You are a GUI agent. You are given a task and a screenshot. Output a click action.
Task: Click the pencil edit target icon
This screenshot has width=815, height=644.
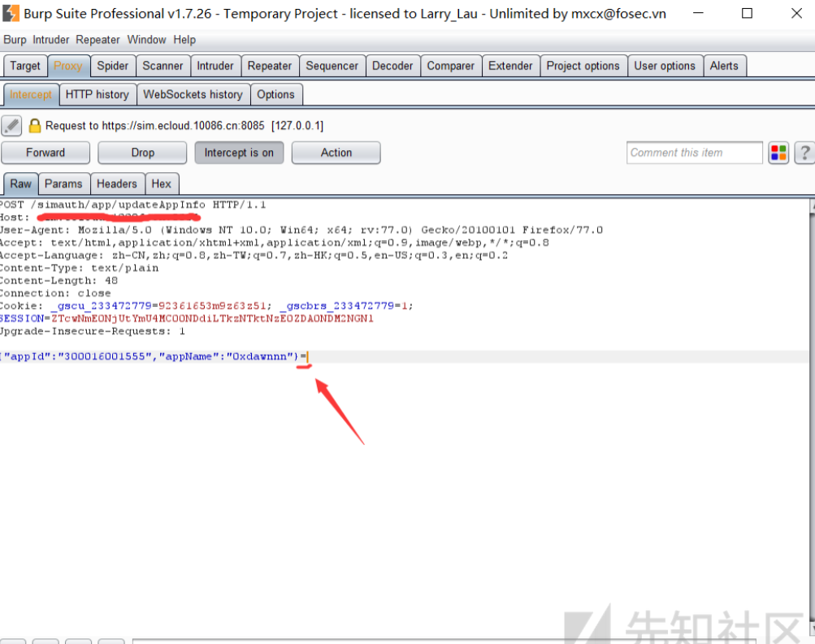11,126
